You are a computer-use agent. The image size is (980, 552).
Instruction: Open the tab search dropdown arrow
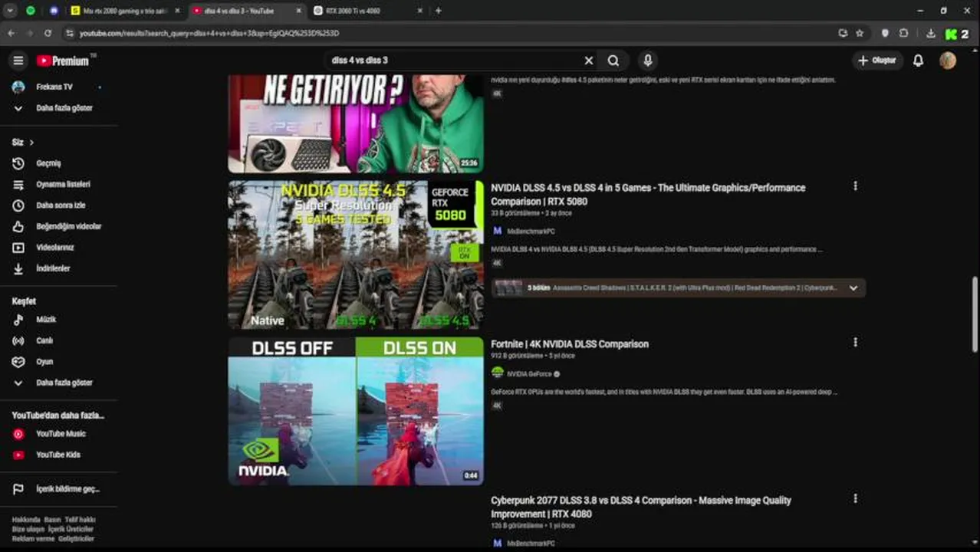pyautogui.click(x=10, y=11)
